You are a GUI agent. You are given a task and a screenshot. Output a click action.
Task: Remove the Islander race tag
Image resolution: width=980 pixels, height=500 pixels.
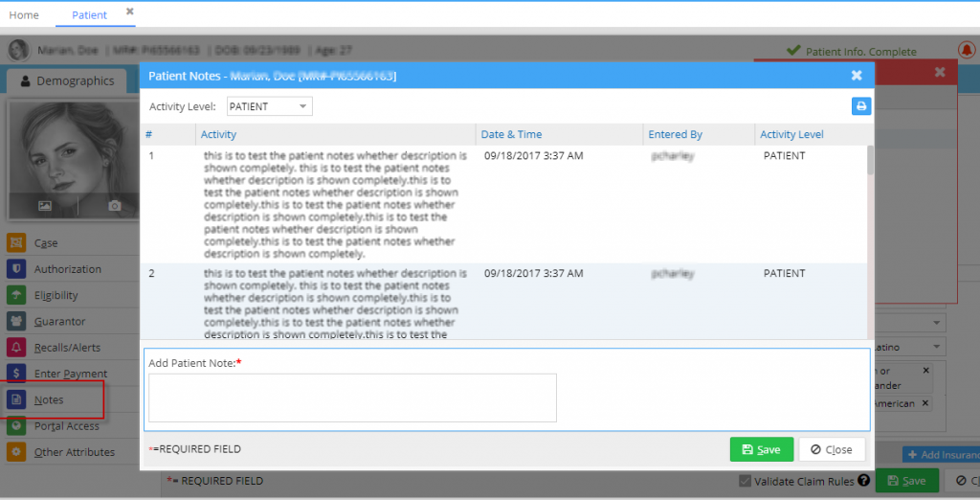925,371
